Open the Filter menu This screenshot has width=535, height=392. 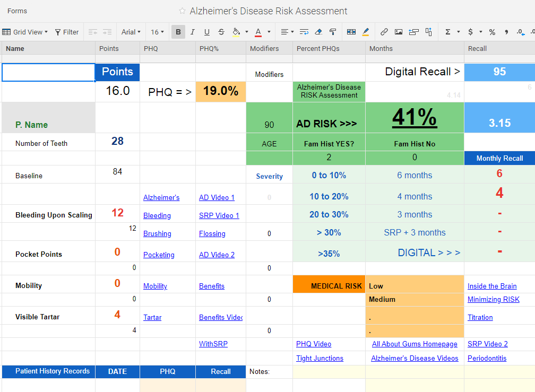(67, 32)
